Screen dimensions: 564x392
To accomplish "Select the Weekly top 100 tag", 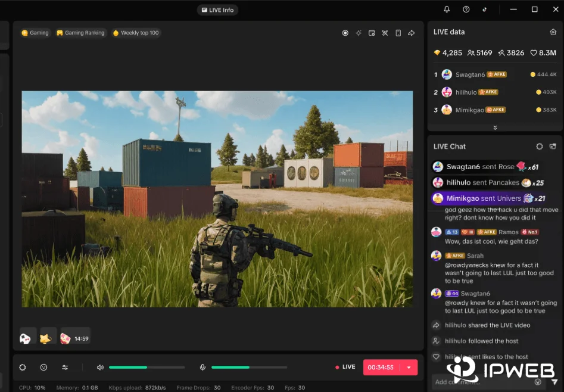I will (x=136, y=33).
